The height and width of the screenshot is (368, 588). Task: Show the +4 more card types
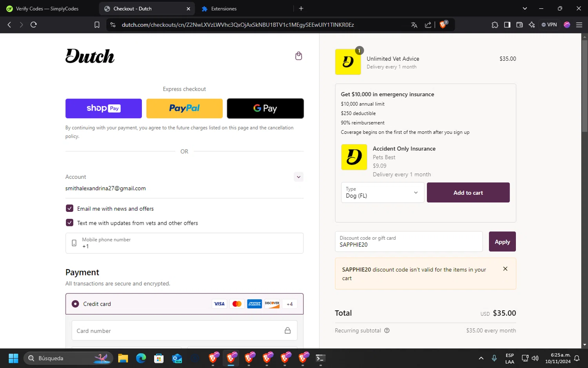point(290,304)
